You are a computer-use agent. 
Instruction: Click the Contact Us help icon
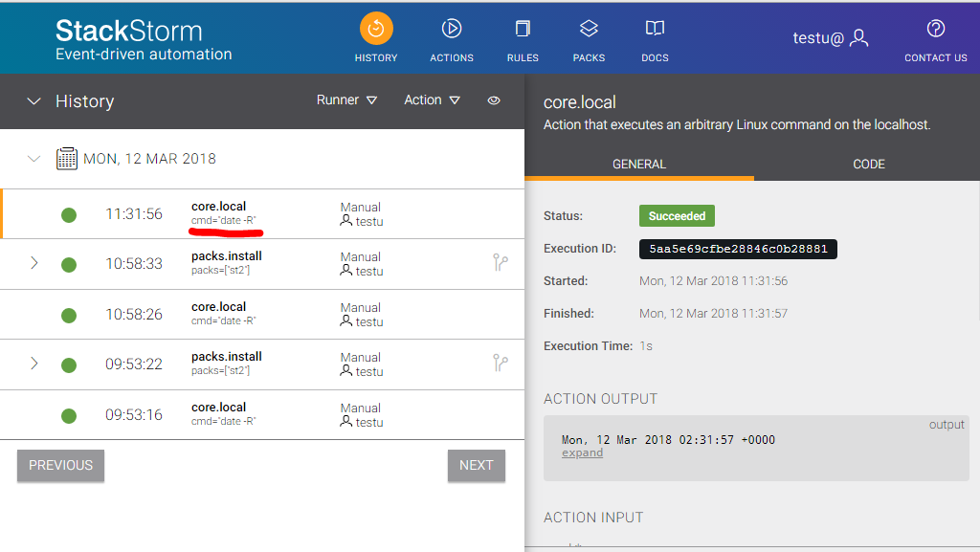pos(936,29)
